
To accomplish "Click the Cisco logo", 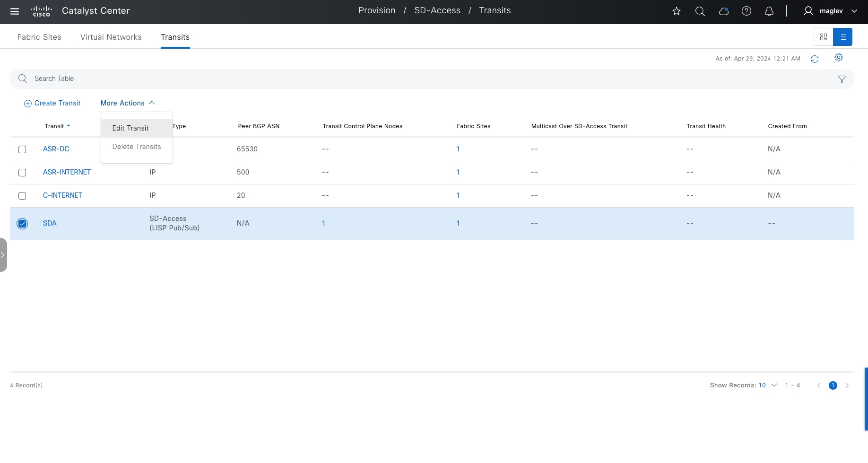I will [x=42, y=11].
